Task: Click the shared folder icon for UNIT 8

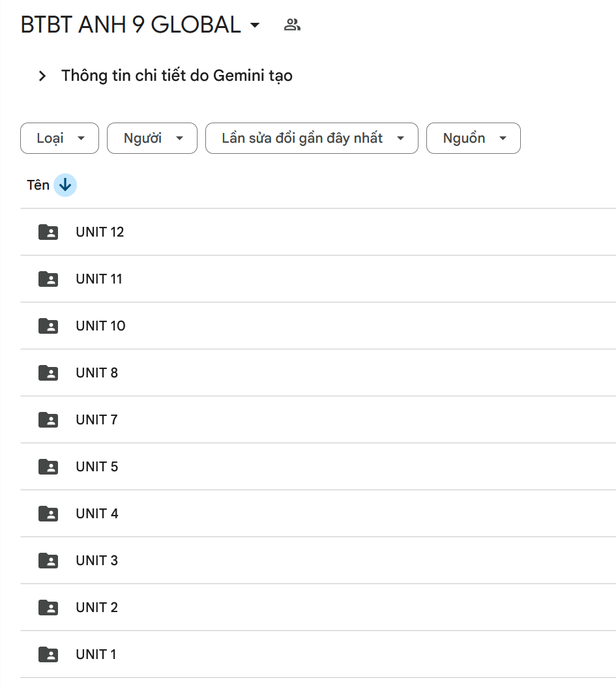Action: tap(48, 373)
